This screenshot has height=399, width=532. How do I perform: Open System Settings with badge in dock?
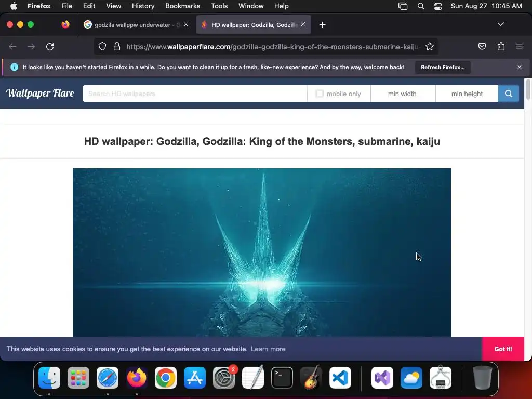[224, 378]
